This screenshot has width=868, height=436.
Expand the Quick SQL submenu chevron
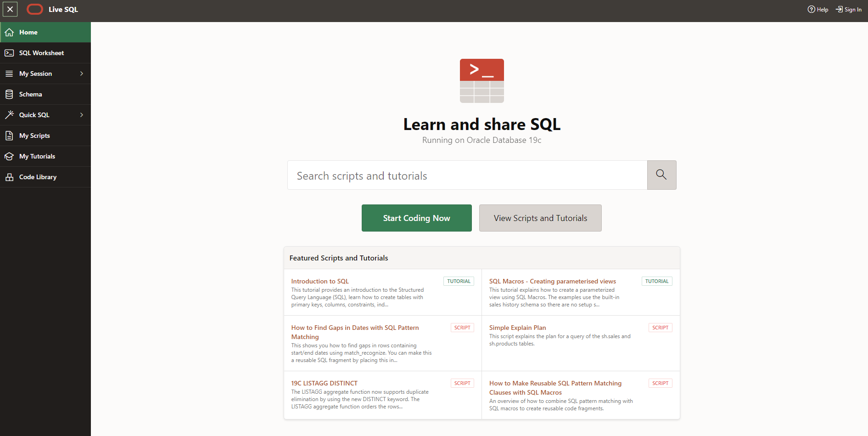(x=82, y=115)
